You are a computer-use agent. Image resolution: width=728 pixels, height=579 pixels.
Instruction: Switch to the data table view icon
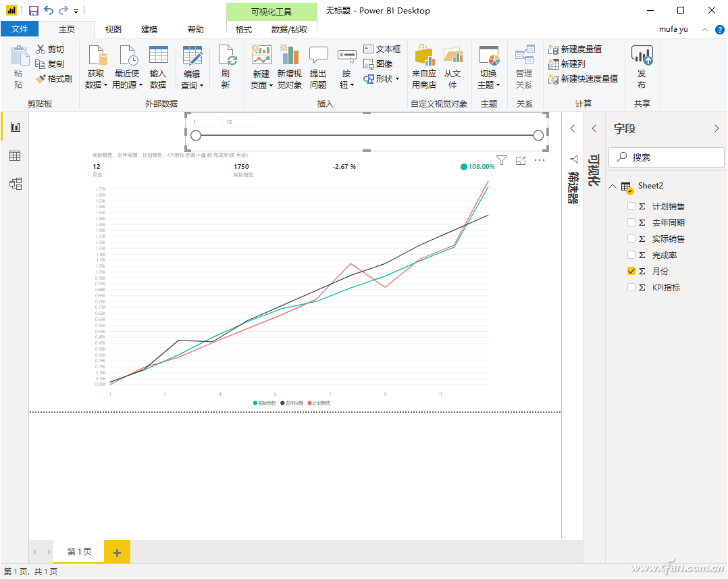15,156
